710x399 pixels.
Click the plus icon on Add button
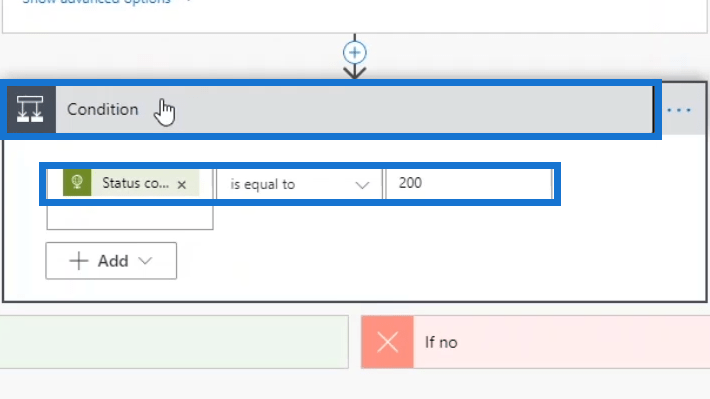(79, 261)
